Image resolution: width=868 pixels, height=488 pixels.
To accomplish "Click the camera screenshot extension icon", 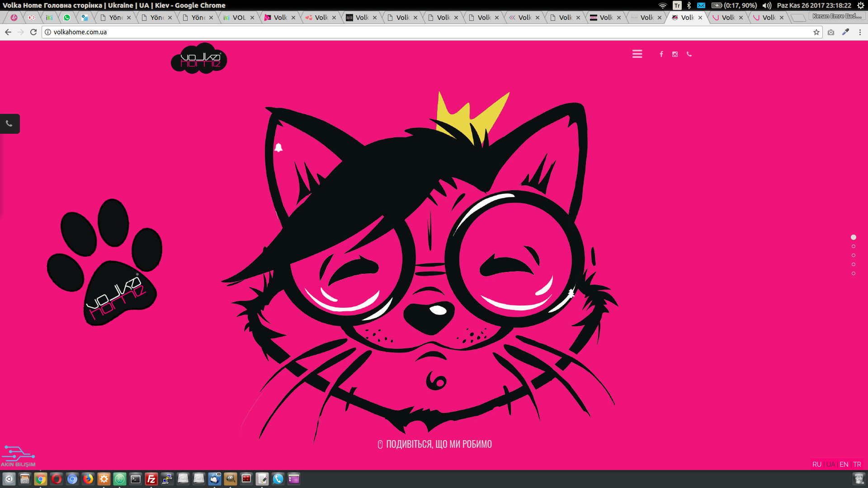I will tap(831, 32).
